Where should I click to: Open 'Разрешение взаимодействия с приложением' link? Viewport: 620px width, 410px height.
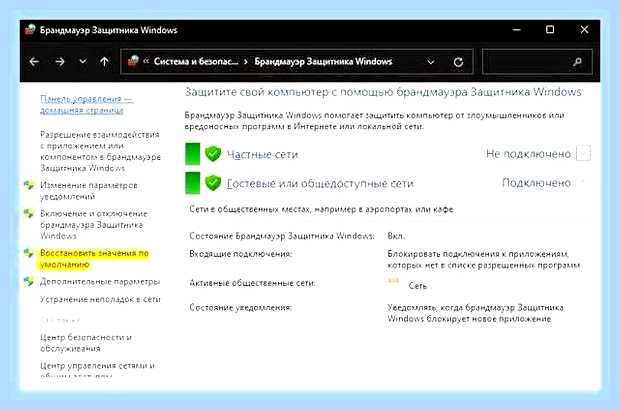(x=100, y=151)
